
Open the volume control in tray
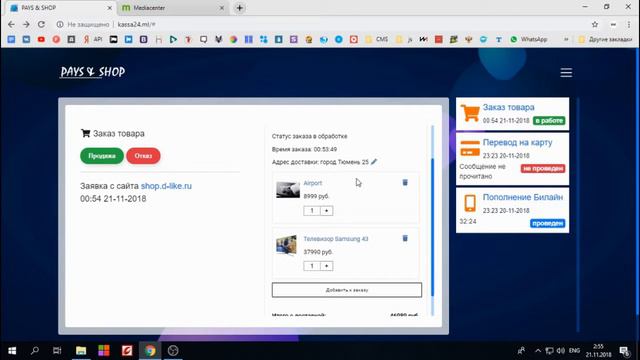click(560, 351)
